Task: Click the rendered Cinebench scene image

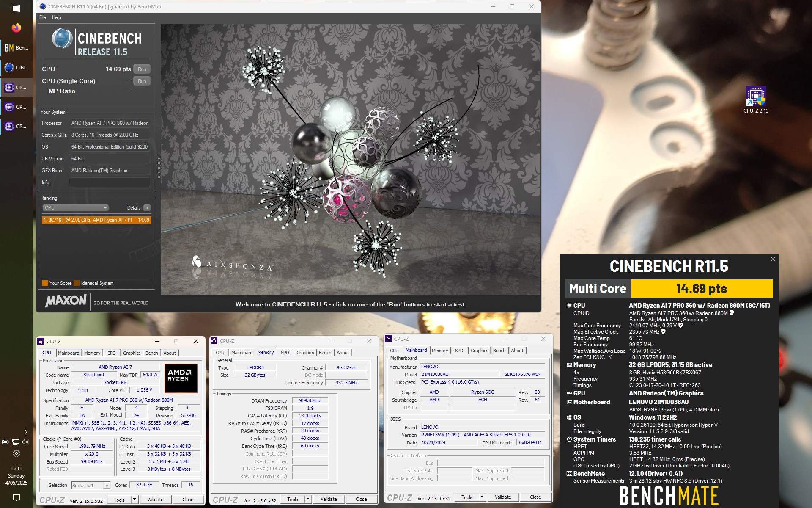Action: (350, 159)
